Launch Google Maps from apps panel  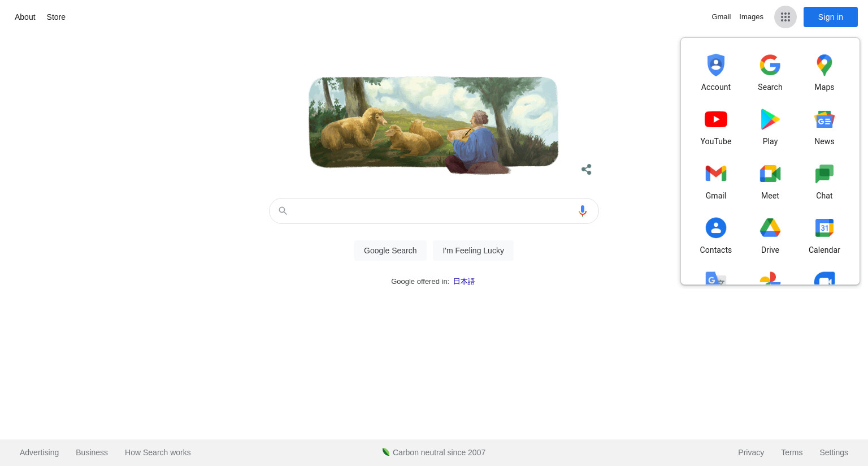pos(824,74)
